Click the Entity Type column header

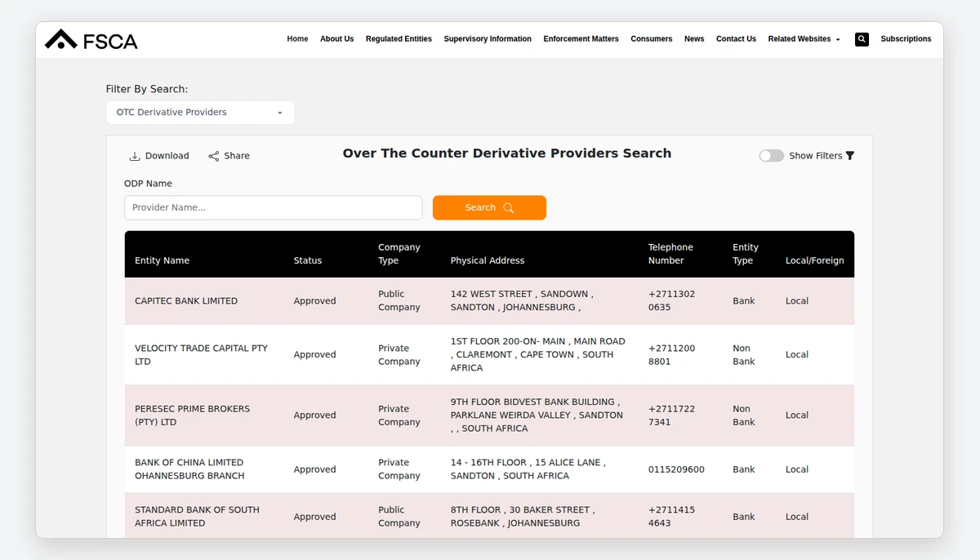pos(746,254)
